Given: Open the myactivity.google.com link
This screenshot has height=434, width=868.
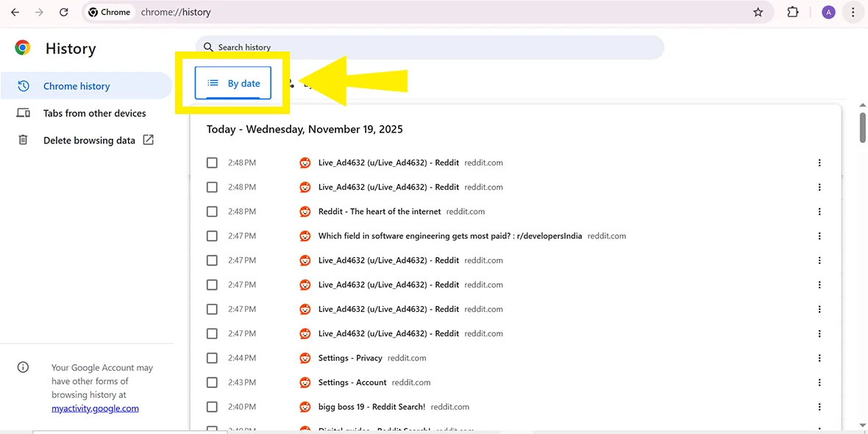Looking at the screenshot, I should [95, 408].
